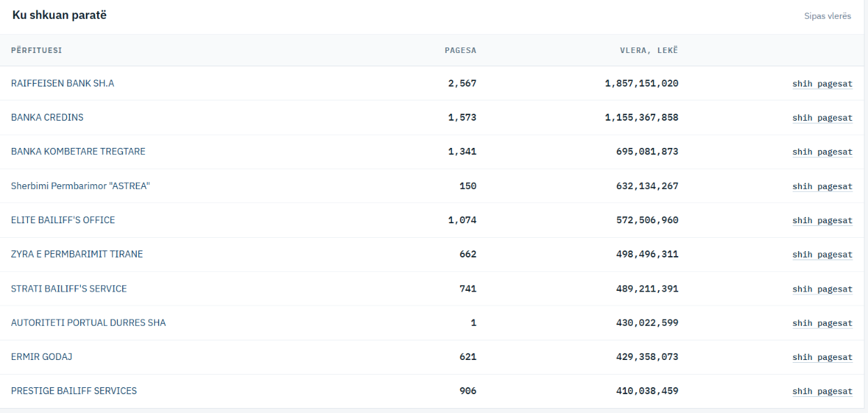Screen dimensions: 868x413
Task: Click 'shih pagesat' for Elite Bailiff's Office
Action: pos(822,220)
